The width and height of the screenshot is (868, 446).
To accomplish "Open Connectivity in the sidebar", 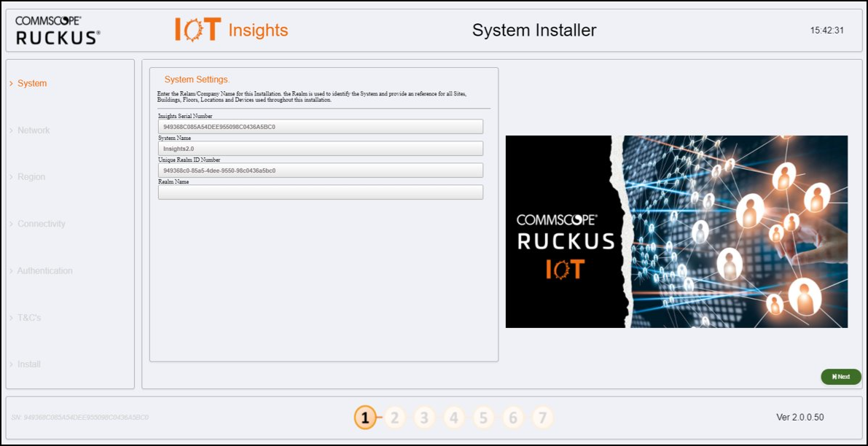I will pyautogui.click(x=42, y=224).
